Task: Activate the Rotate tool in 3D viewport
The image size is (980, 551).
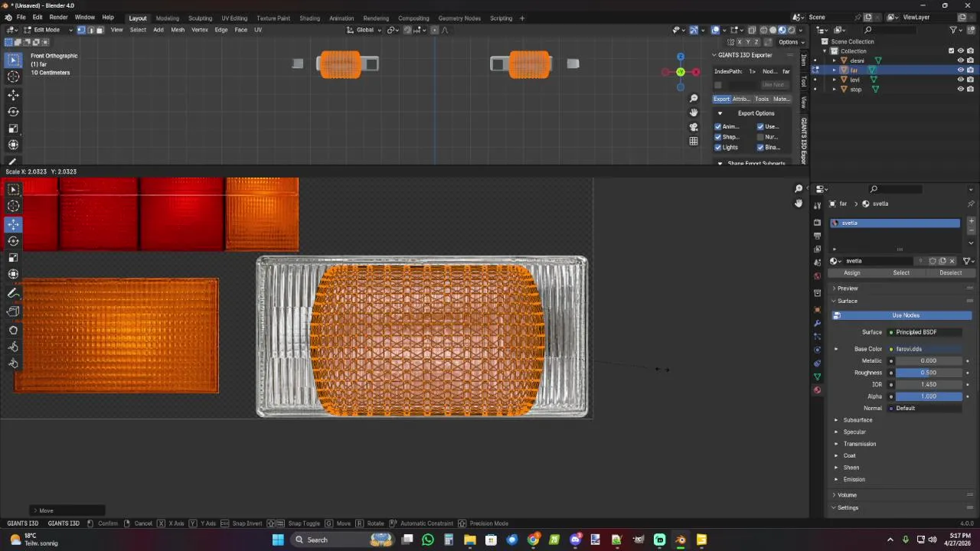Action: (x=13, y=112)
